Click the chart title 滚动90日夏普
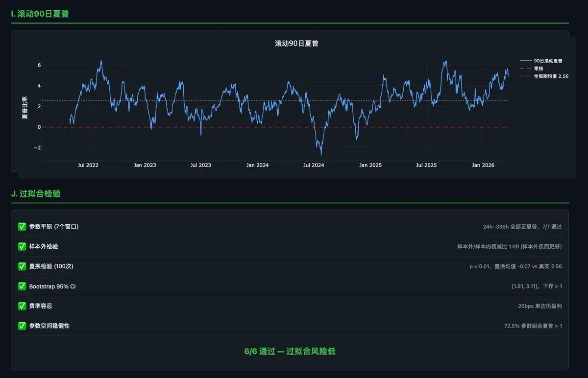The image size is (588, 378). pos(297,44)
